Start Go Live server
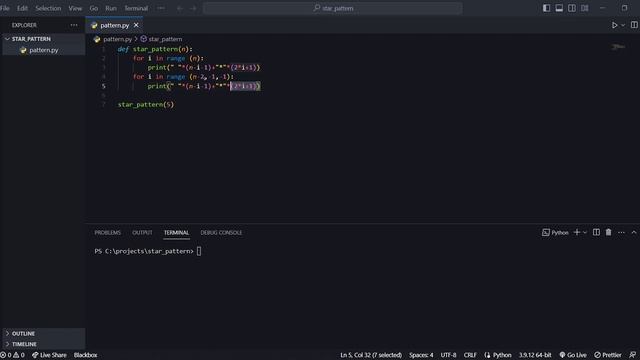Image resolution: width=640 pixels, height=360 pixels. (573, 355)
